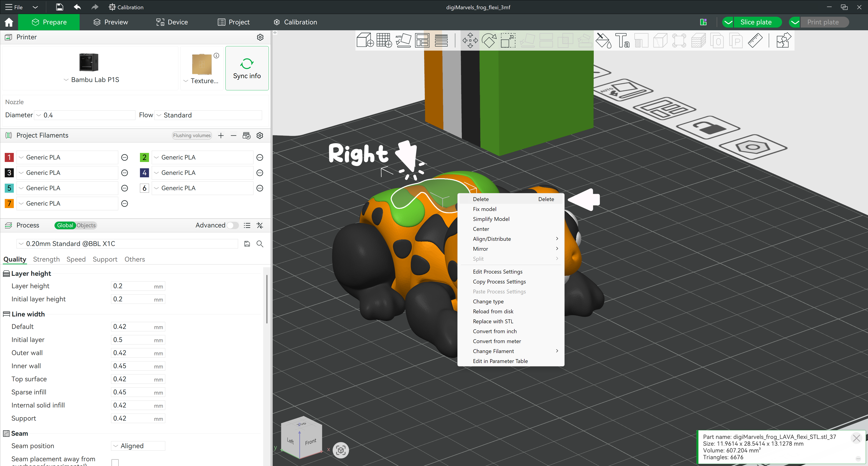Open the Seam position Aligned dropdown
The height and width of the screenshot is (466, 868).
(x=138, y=446)
